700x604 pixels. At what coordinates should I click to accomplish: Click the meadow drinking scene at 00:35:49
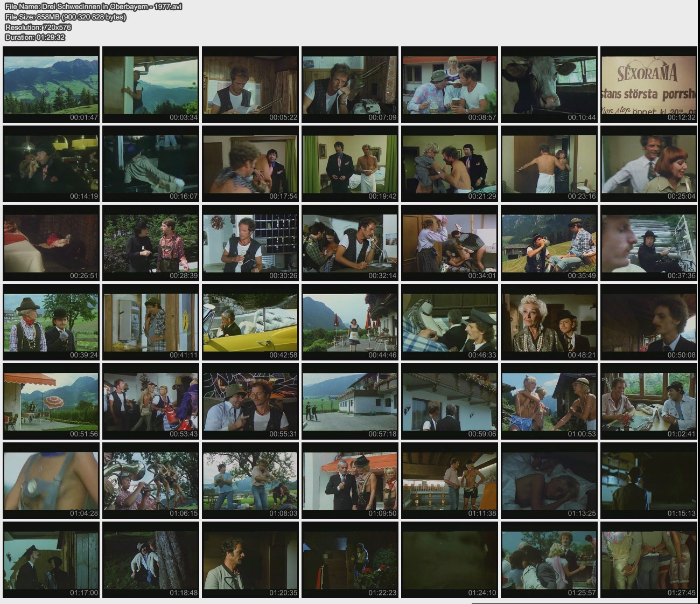point(549,243)
